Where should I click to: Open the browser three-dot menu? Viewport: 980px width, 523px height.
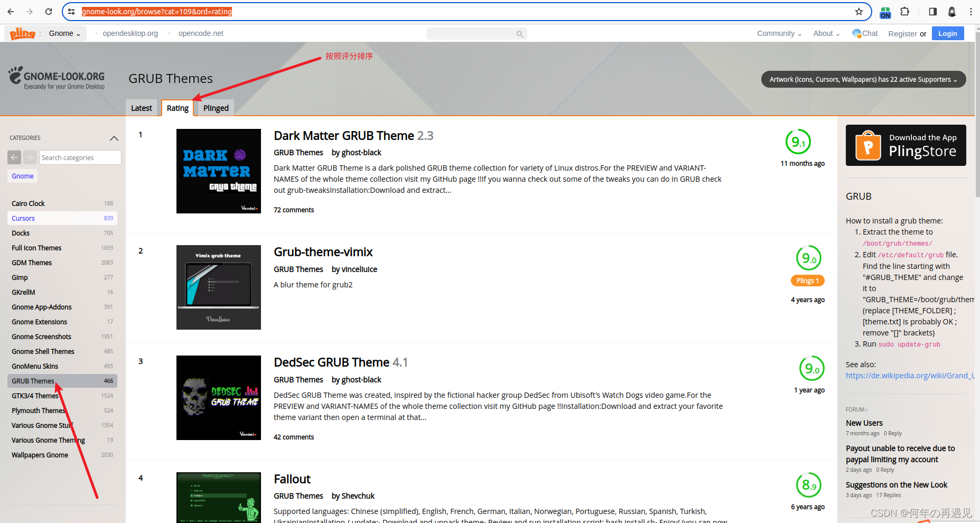(971, 12)
